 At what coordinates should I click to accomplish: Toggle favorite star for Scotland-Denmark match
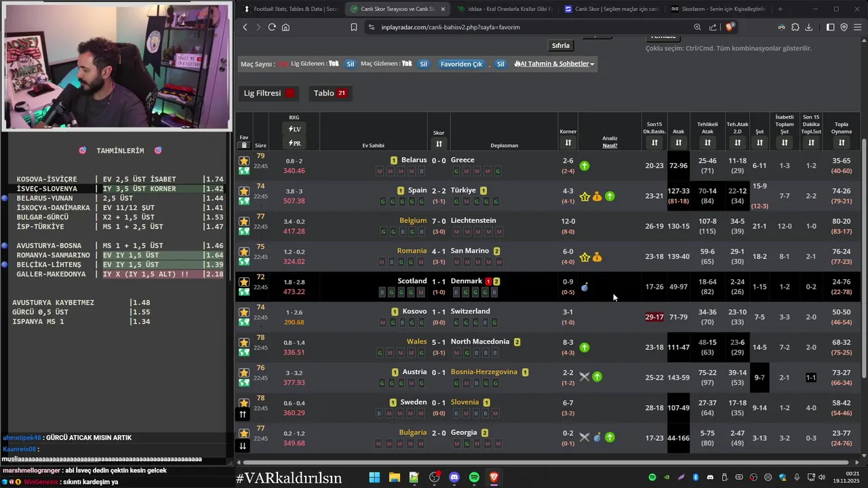pyautogui.click(x=244, y=282)
